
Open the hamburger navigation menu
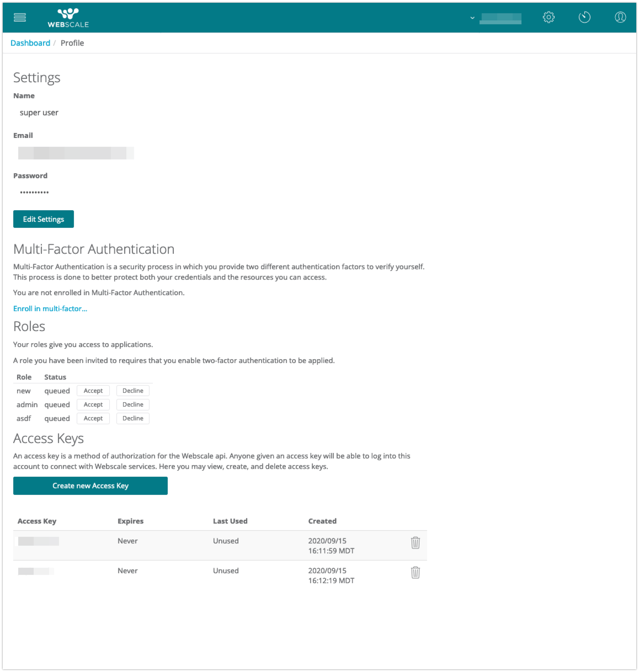pyautogui.click(x=20, y=18)
